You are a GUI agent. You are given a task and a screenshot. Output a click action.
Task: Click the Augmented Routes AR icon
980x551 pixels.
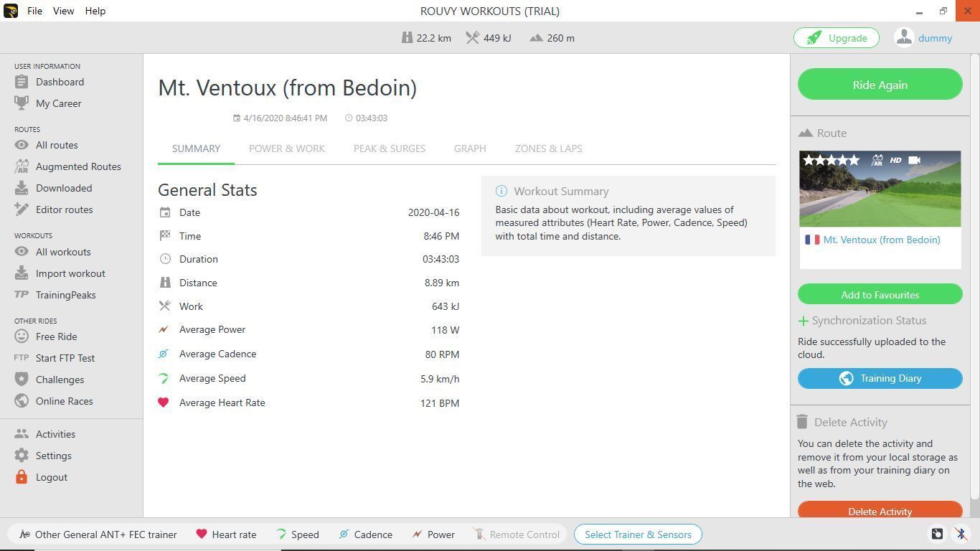[x=22, y=166]
